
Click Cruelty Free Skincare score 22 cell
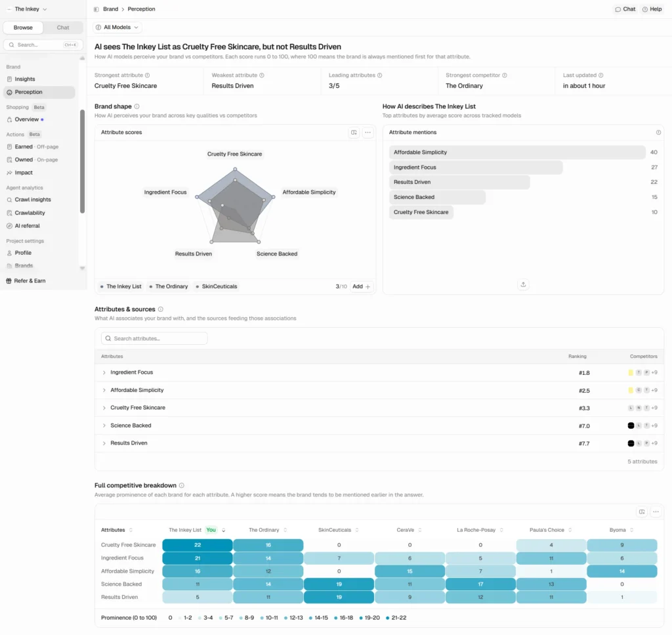click(x=197, y=545)
